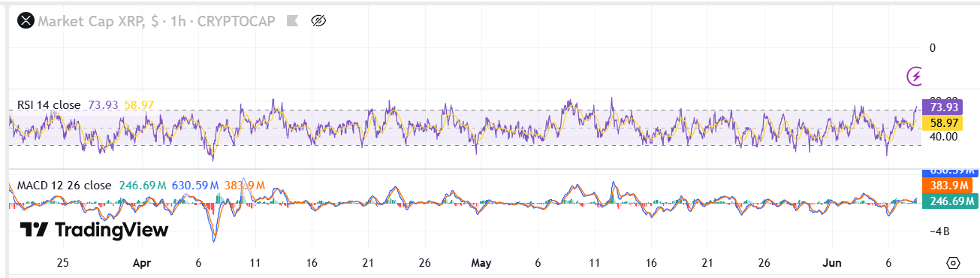Image resolution: width=980 pixels, height=278 pixels.
Task: Select the MACD 12 26 close label
Action: (x=65, y=185)
